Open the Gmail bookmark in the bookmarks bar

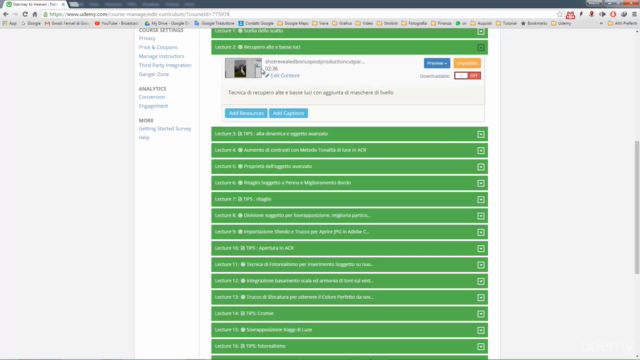click(67, 23)
